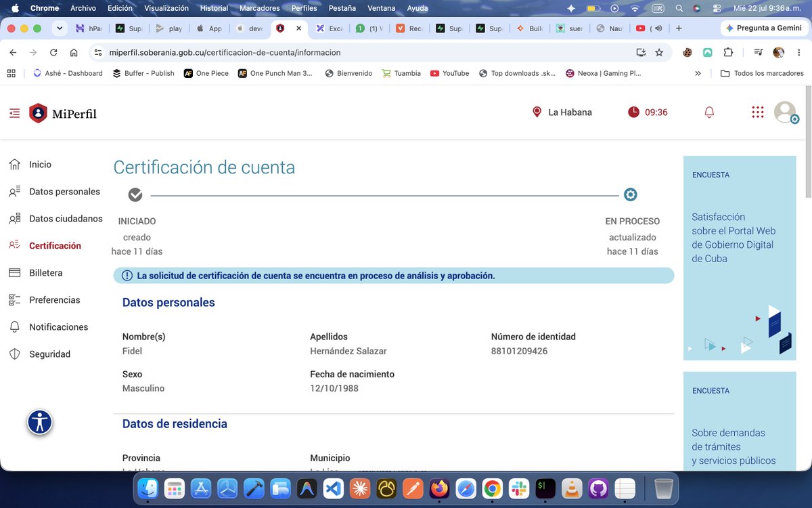Bookmark this page with the star icon
The image size is (812, 508).
(x=659, y=52)
